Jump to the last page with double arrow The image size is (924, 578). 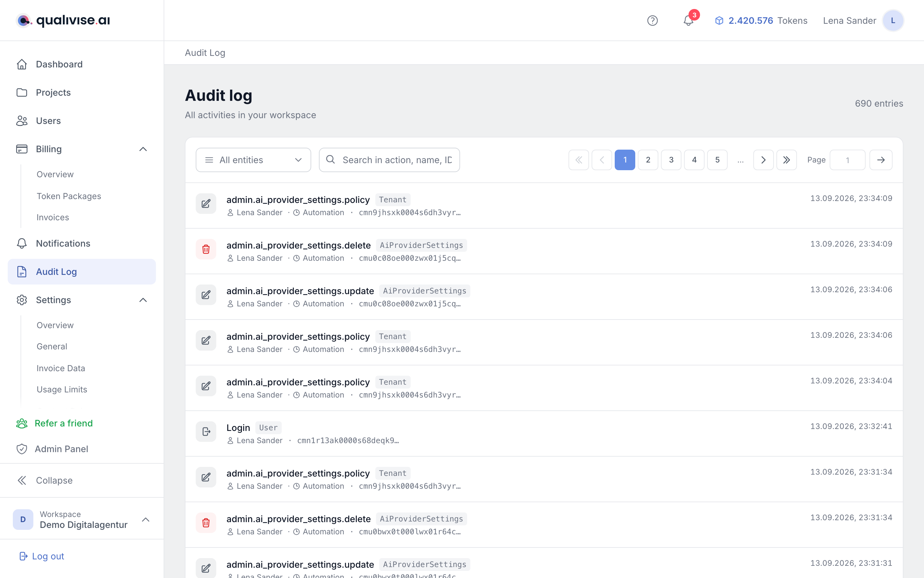point(786,160)
